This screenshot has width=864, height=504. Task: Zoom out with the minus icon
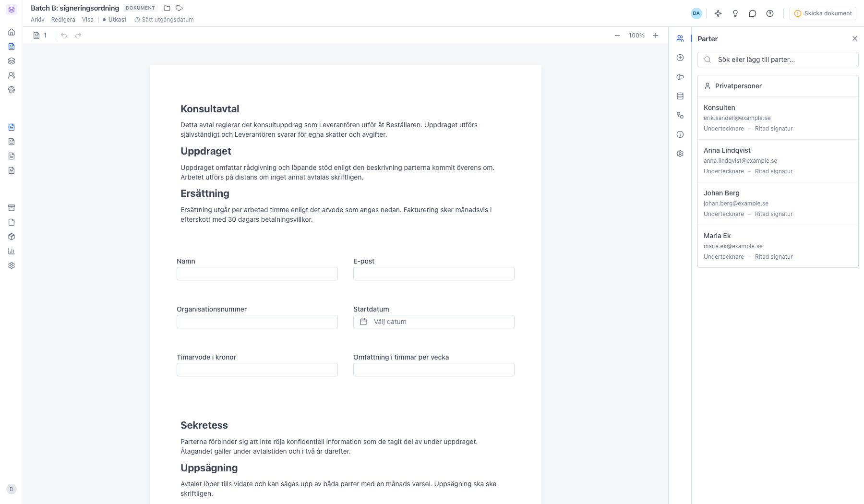(x=617, y=36)
